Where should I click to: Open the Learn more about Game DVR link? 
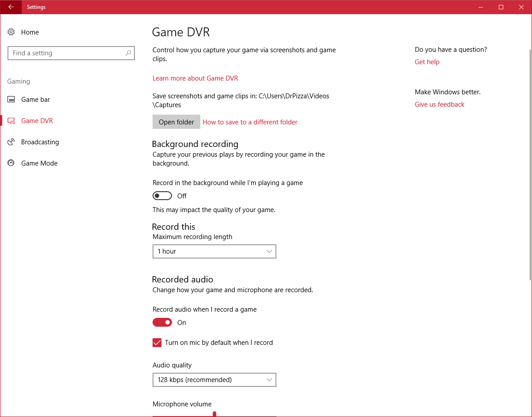point(195,78)
